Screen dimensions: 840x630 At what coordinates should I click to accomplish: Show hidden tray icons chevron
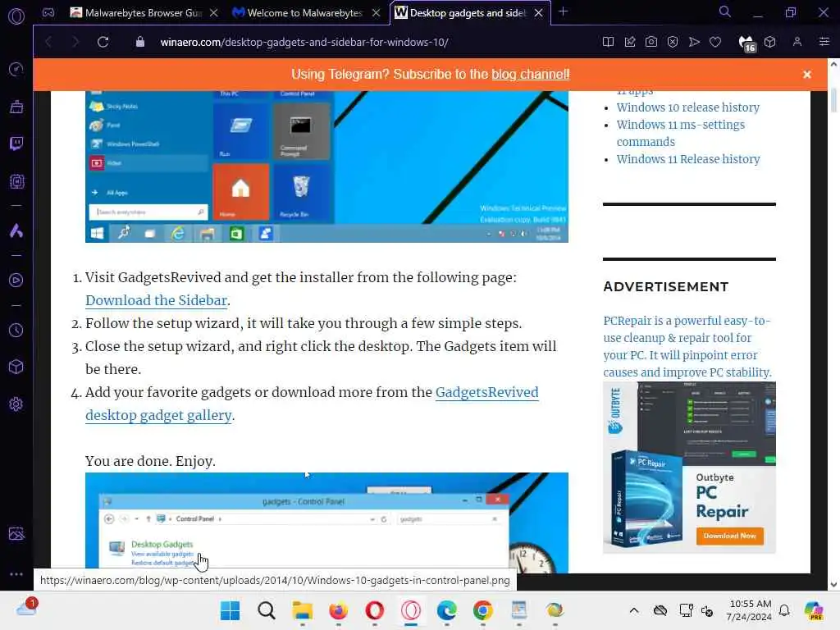click(634, 610)
